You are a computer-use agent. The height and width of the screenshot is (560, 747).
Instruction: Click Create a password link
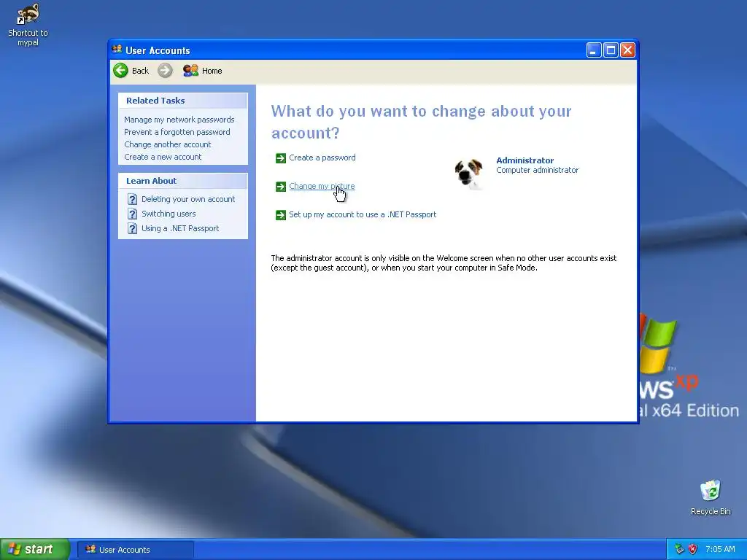click(x=322, y=157)
